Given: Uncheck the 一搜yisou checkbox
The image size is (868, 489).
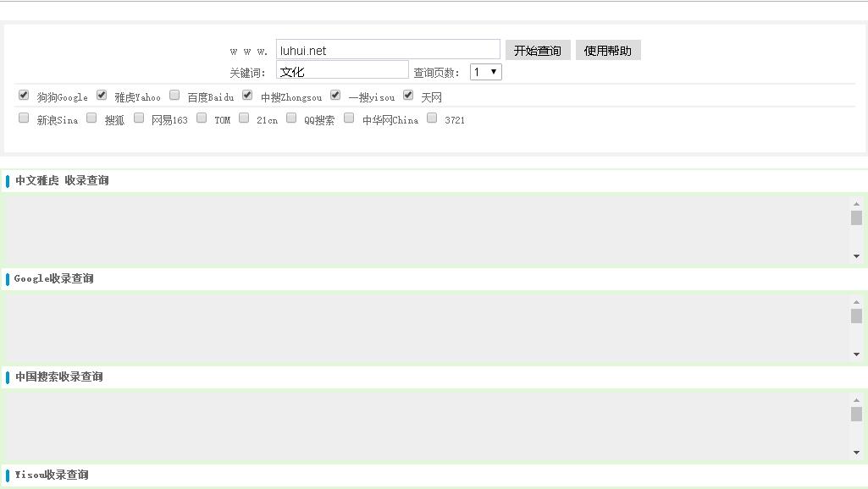Looking at the screenshot, I should (x=335, y=95).
